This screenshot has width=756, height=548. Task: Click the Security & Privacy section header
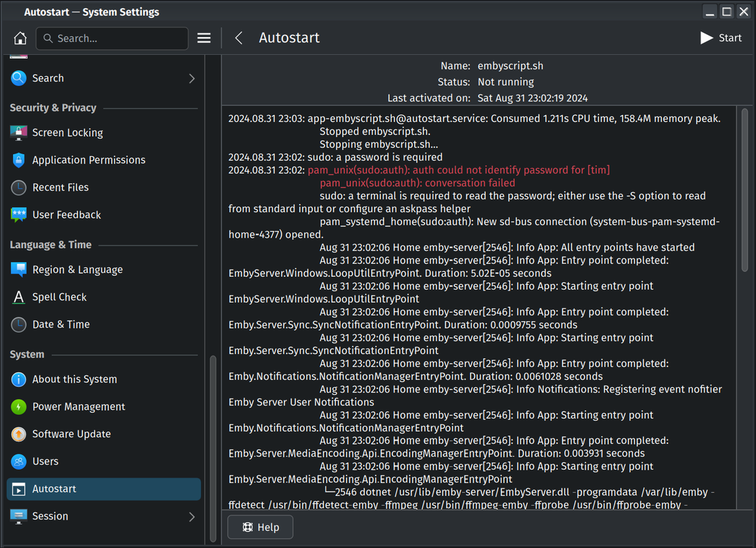(x=53, y=108)
